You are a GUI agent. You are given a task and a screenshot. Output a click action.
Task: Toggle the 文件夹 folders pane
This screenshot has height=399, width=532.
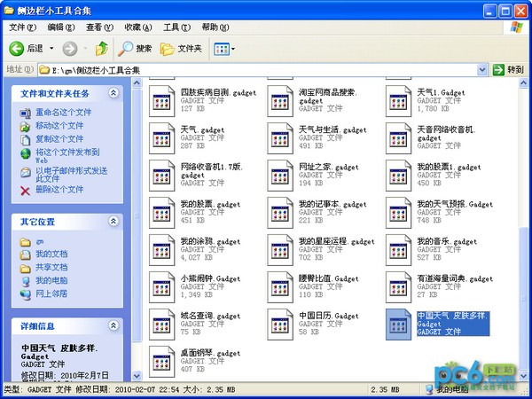point(181,49)
